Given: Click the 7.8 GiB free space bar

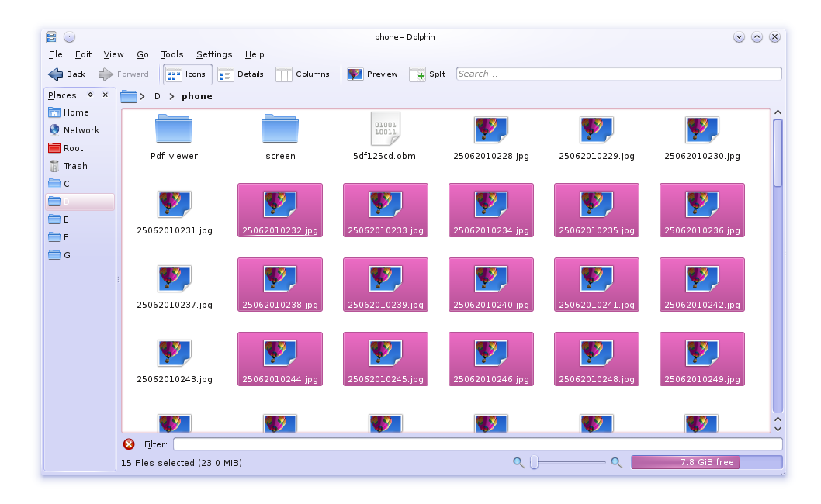Looking at the screenshot, I should tap(707, 462).
